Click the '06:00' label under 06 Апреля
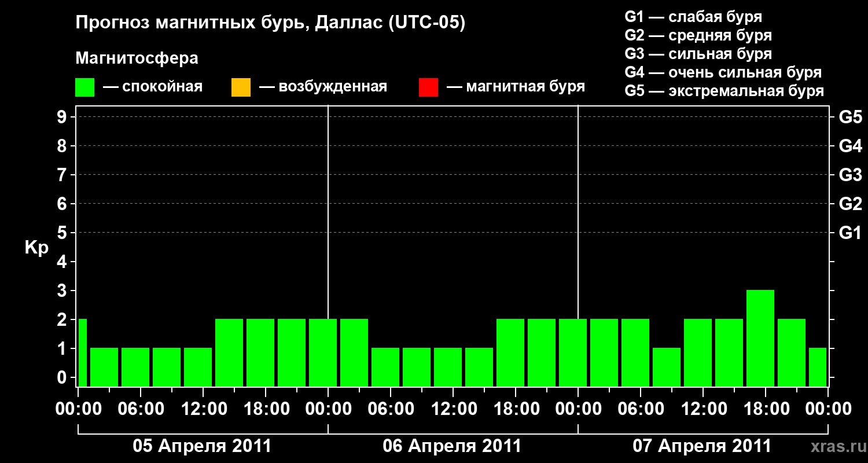This screenshot has height=463, width=868. pos(391,409)
